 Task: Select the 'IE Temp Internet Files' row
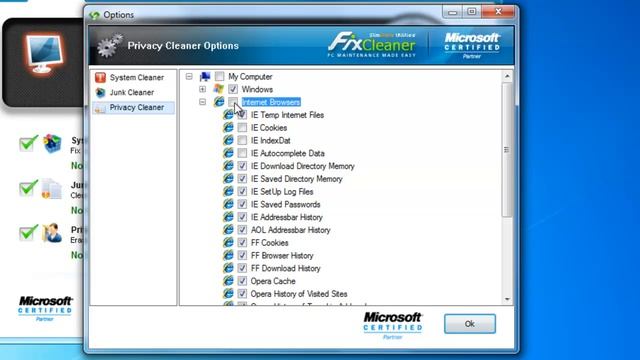pos(287,115)
